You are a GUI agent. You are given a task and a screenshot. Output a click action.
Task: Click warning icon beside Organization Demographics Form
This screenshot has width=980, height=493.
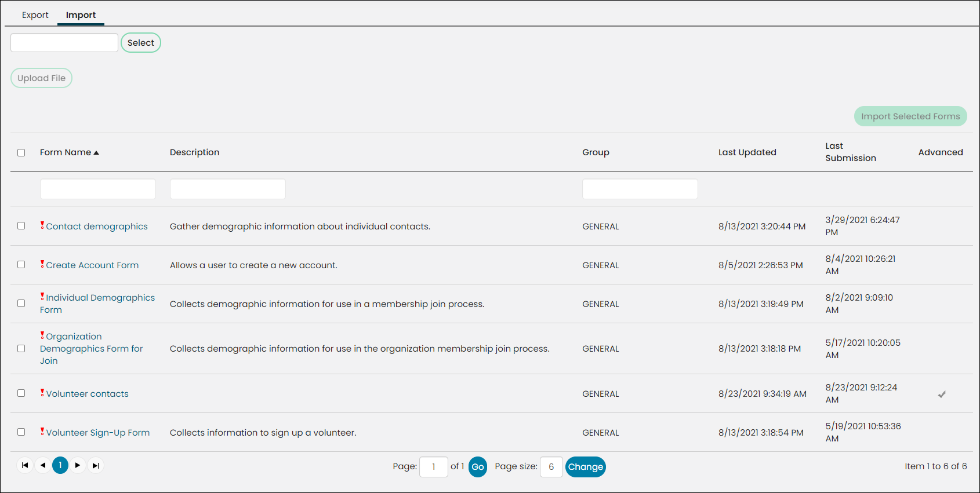(42, 335)
